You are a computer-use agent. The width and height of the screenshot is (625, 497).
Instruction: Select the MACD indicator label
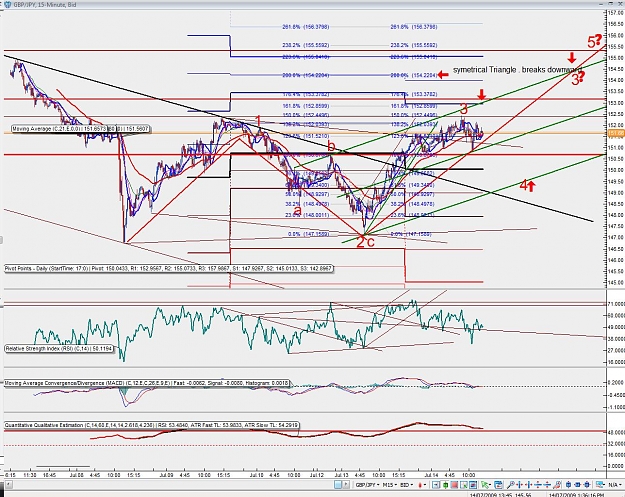(x=146, y=383)
